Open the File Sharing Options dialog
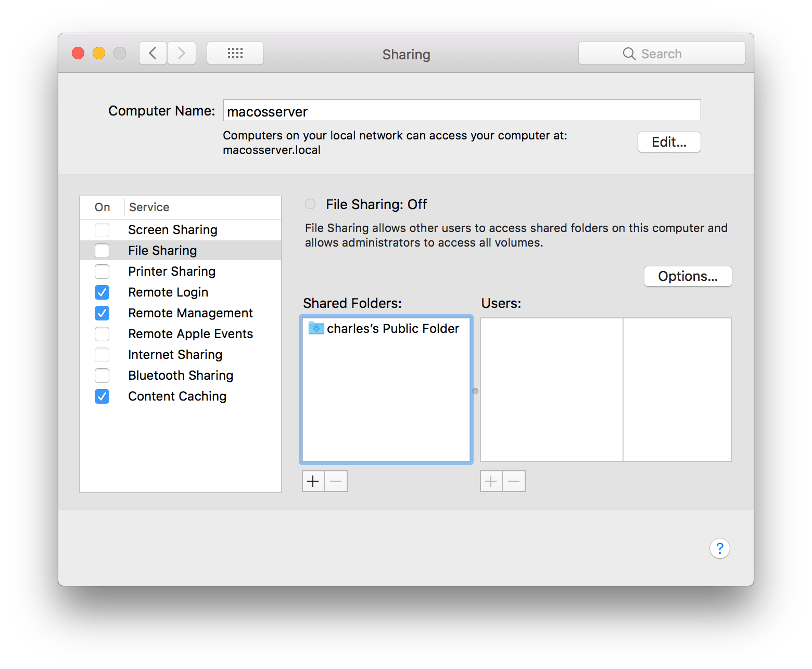The width and height of the screenshot is (812, 669). (688, 276)
